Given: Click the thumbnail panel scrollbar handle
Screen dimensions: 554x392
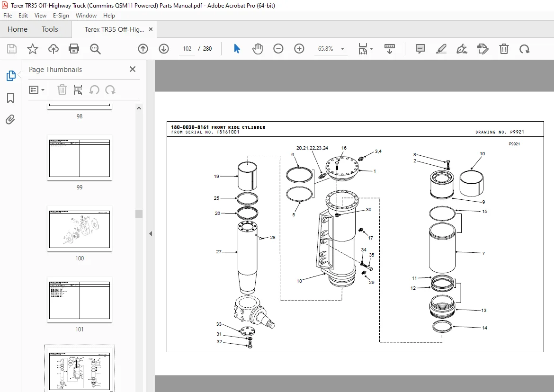Looking at the screenshot, I should pyautogui.click(x=139, y=214).
